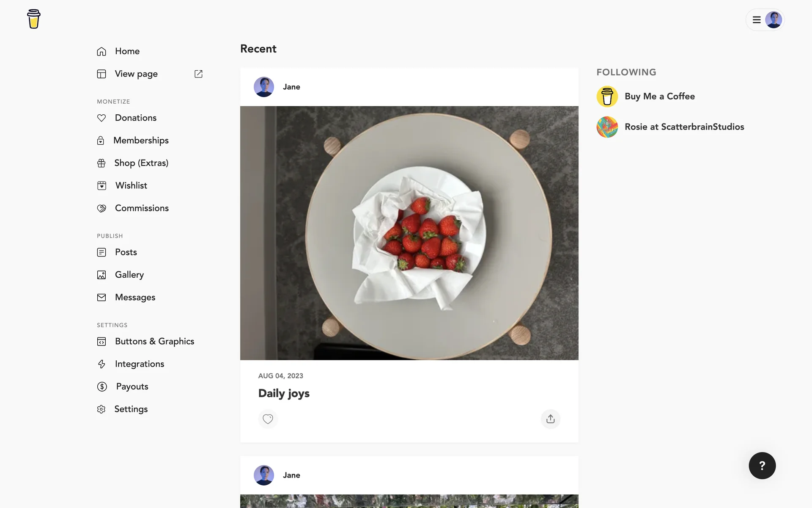
Task: Open Commissions from the sidebar
Action: click(x=142, y=208)
